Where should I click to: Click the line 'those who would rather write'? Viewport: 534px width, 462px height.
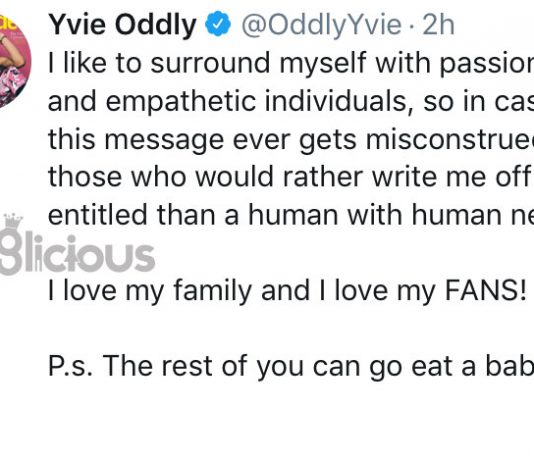click(291, 177)
